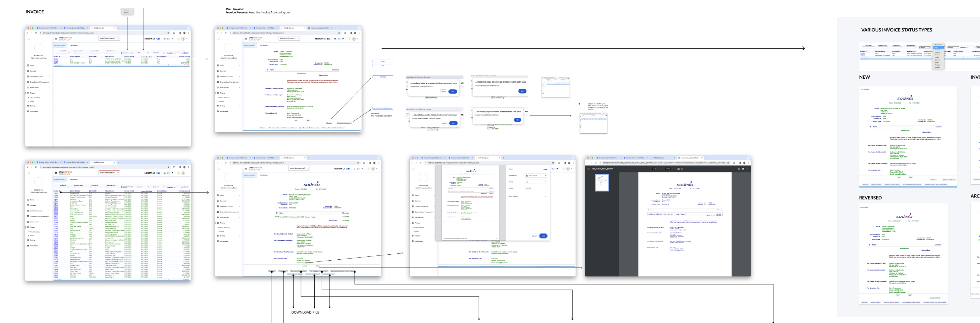Image resolution: width=980 pixels, height=323 pixels.
Task: Click Cancel in 'Reverse Invoice?' dialog
Action: (x=443, y=91)
